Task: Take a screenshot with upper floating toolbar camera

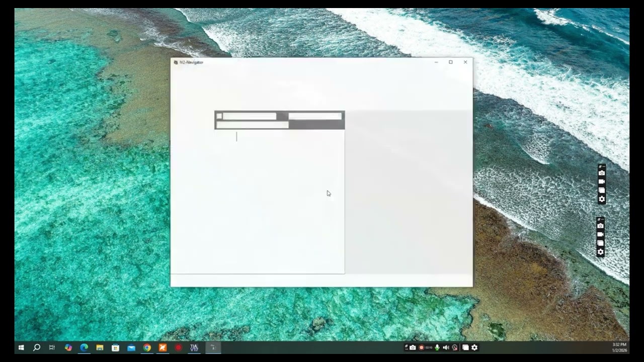Action: [x=601, y=173]
